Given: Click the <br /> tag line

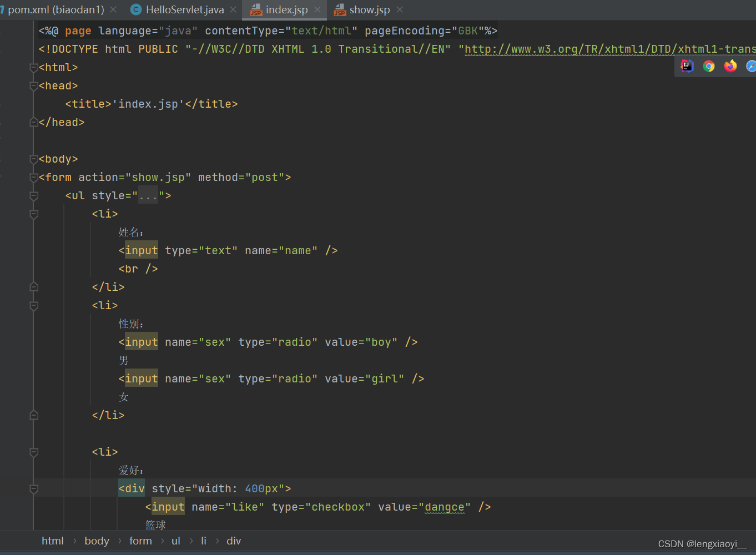Looking at the screenshot, I should 138,269.
